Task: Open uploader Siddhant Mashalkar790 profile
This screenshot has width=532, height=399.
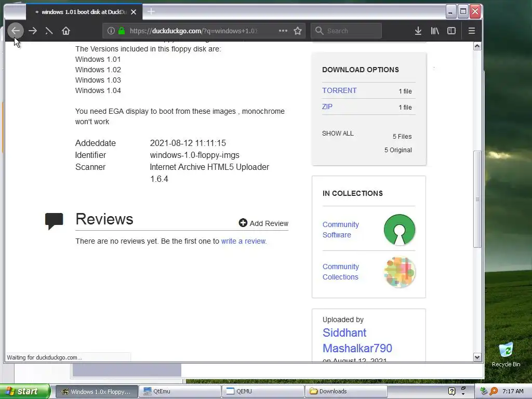Action: (x=357, y=340)
